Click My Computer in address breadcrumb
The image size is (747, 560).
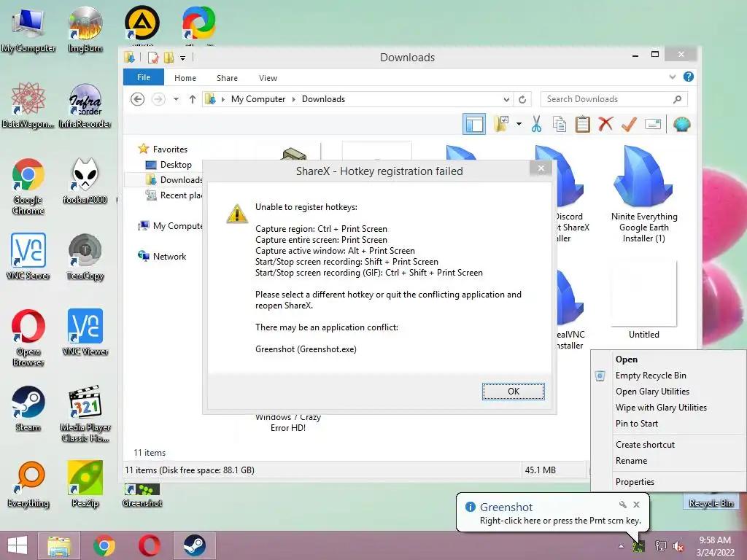(258, 99)
